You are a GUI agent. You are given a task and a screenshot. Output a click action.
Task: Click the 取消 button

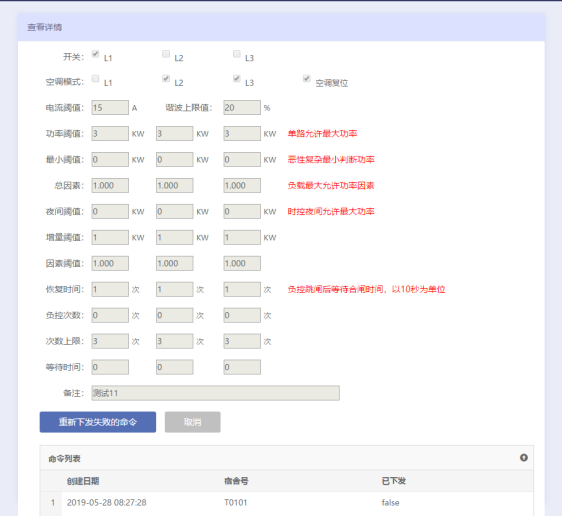point(192,422)
